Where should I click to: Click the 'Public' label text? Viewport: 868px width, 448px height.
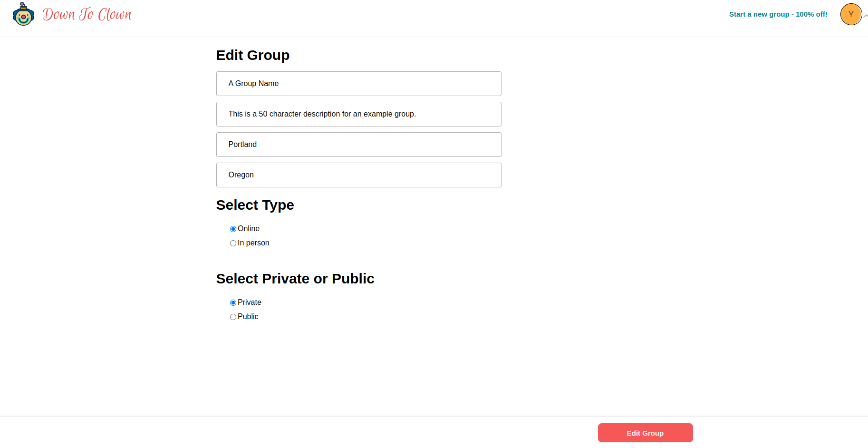(248, 317)
